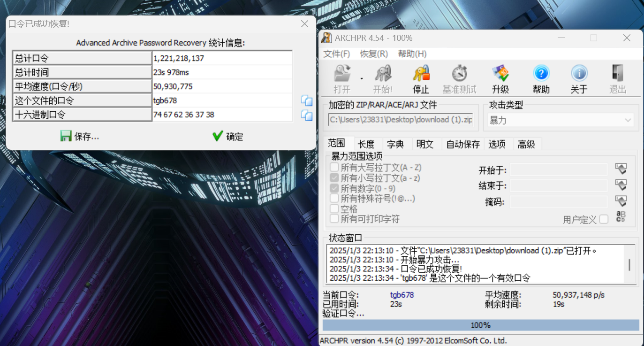Switch to the 范围 tab

pyautogui.click(x=337, y=143)
